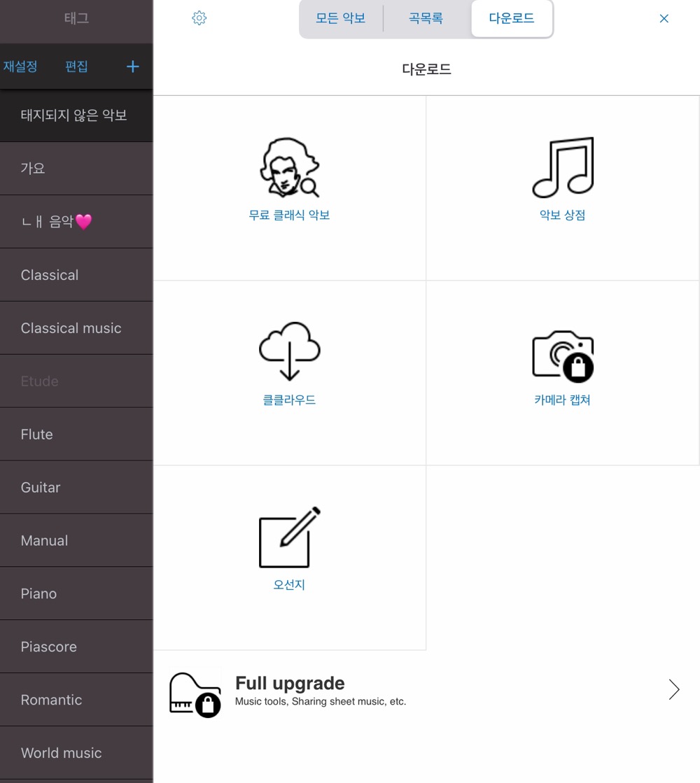This screenshot has width=700, height=783.
Task: Select the 다운로드 tab
Action: click(512, 18)
